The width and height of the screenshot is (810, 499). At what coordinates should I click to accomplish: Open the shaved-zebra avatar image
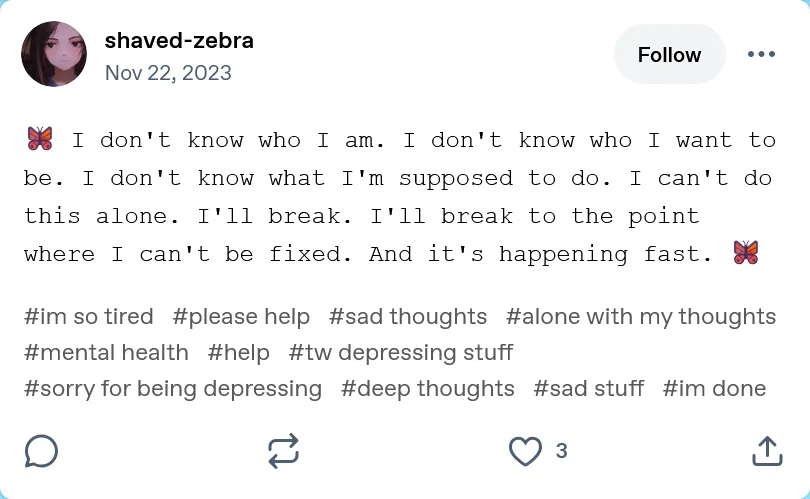point(54,54)
